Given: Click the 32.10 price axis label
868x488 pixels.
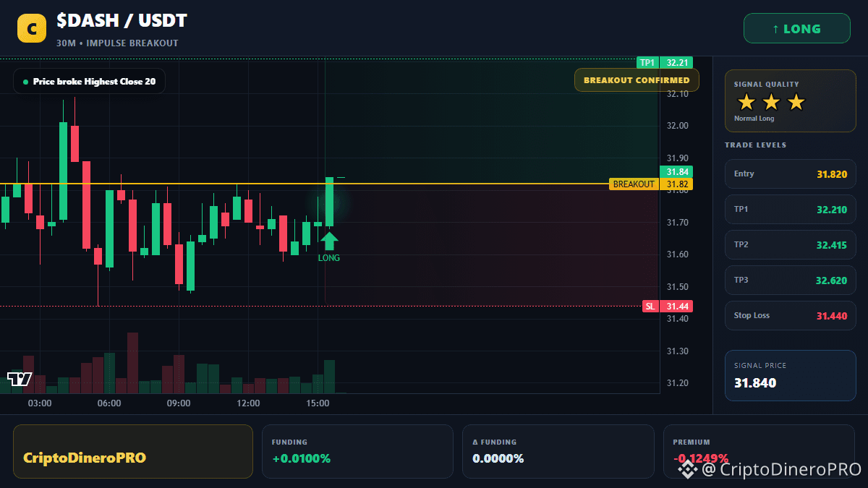Looking at the screenshot, I should pyautogui.click(x=678, y=94).
